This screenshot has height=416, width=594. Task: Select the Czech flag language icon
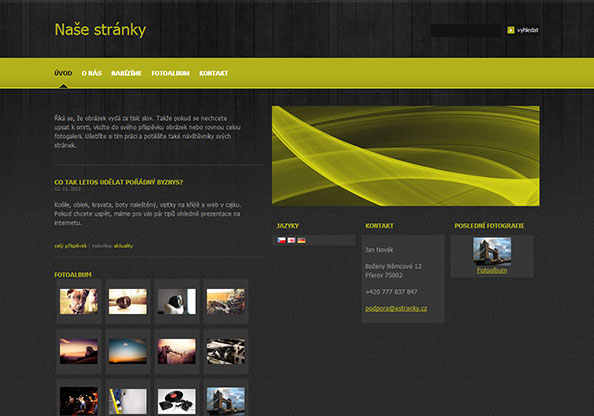click(281, 240)
